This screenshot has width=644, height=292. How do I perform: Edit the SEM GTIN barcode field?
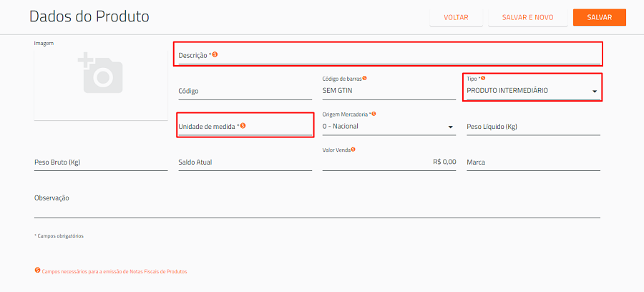point(389,91)
